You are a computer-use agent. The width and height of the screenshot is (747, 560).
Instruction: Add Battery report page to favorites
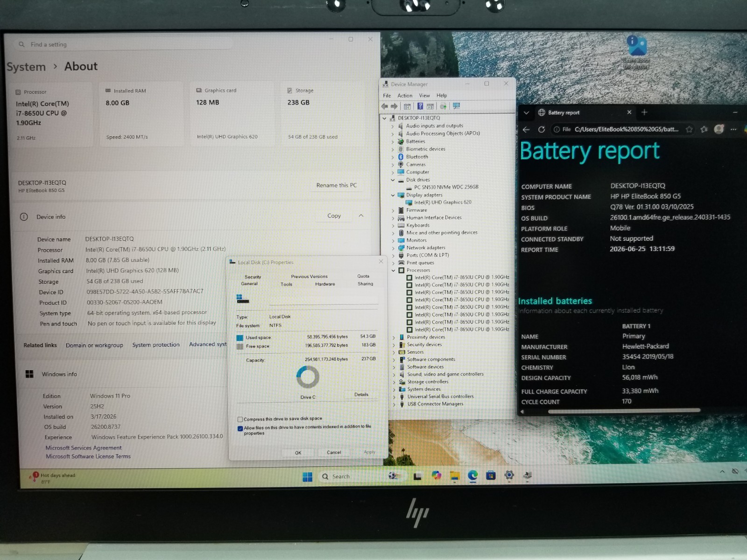689,129
